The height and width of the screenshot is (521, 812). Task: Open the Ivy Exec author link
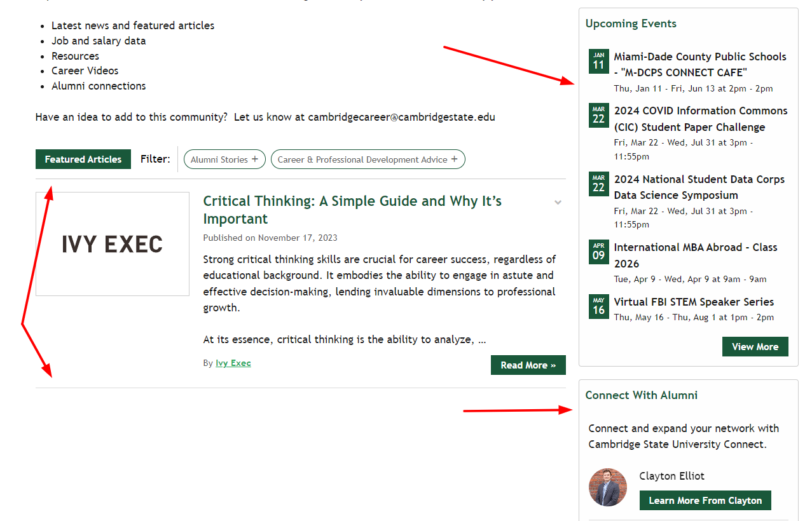233,363
